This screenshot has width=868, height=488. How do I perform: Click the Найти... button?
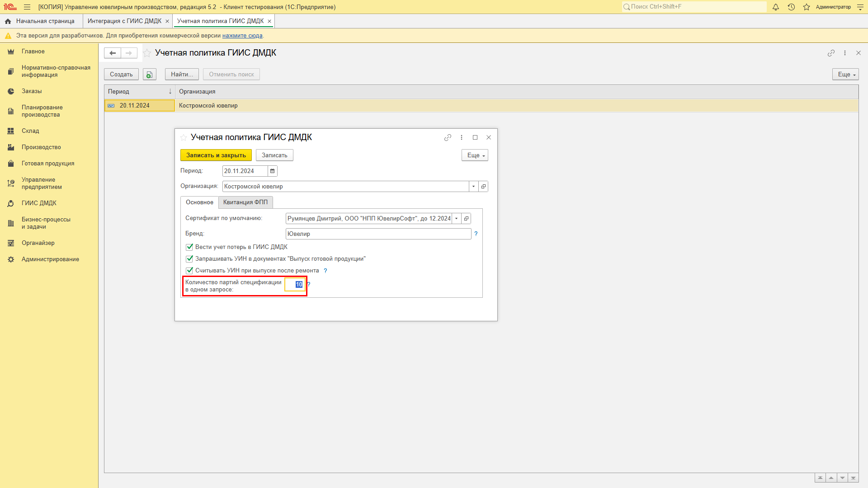182,75
